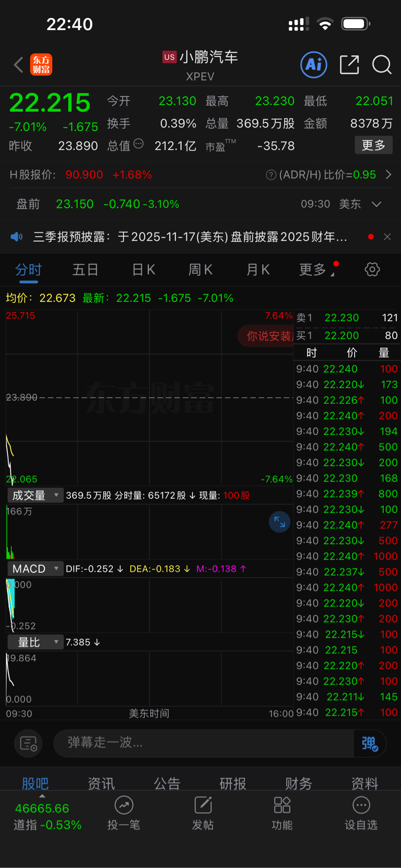Tap the 小鹏汽车 XPEV title
The height and width of the screenshot is (868, 401).
click(x=200, y=66)
